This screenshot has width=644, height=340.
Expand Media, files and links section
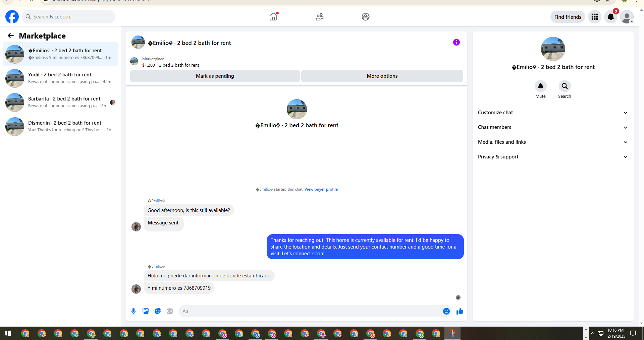[x=553, y=142]
